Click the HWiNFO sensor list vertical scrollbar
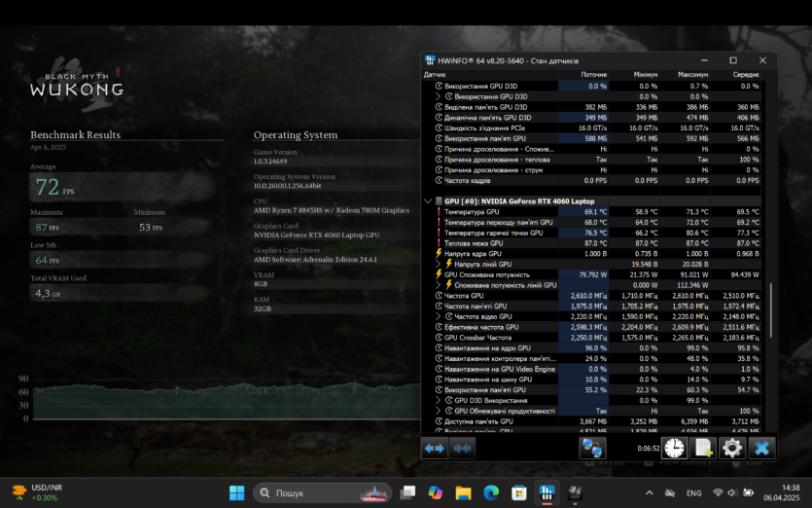Viewport: 812px width, 508px height. (x=770, y=310)
